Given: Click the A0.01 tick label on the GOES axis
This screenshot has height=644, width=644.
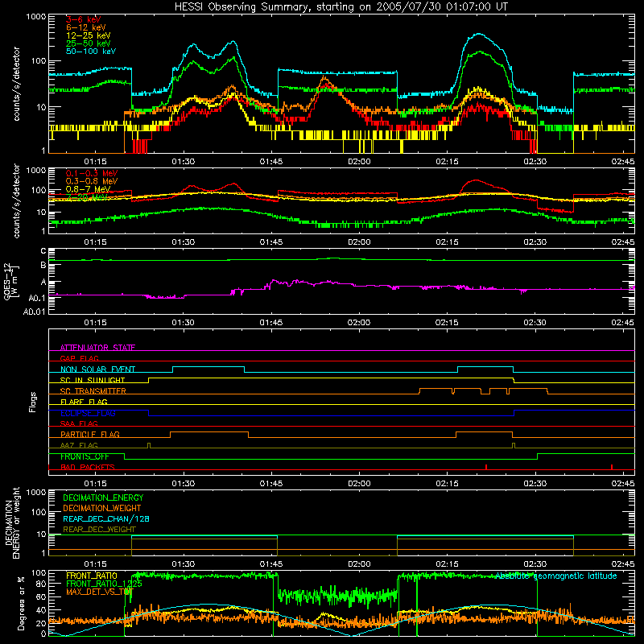Looking at the screenshot, I should [x=35, y=312].
